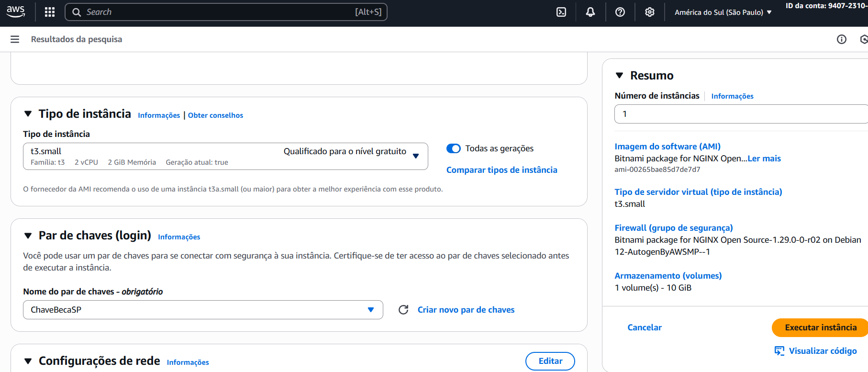Viewport: 868px width, 372px height.
Task: Open Informações next to Configurações de rede
Action: [188, 362]
